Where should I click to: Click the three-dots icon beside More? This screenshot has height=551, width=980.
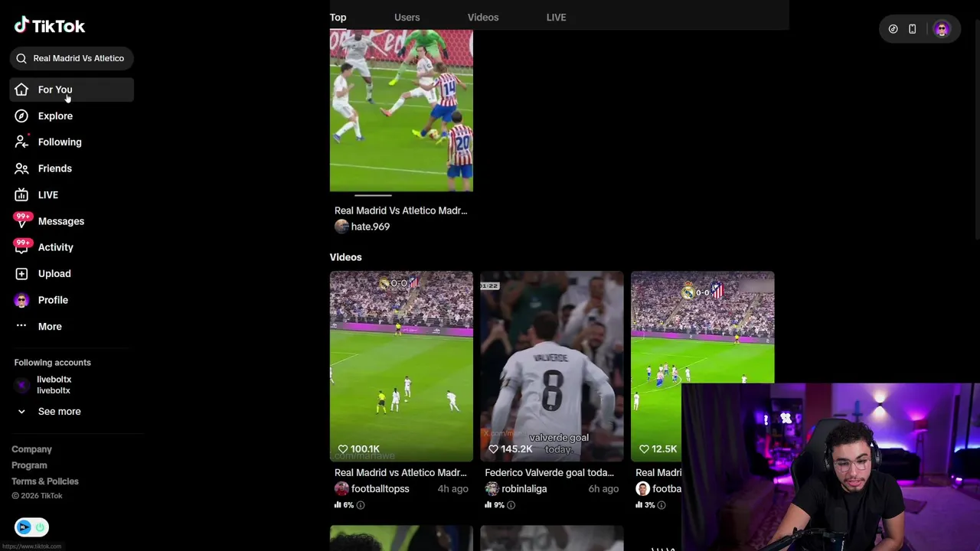click(x=21, y=326)
